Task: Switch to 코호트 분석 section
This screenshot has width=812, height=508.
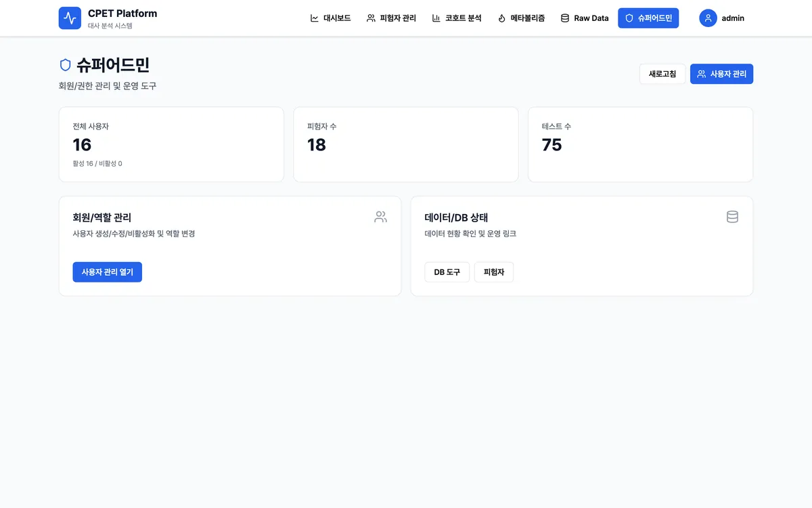Action: point(457,18)
